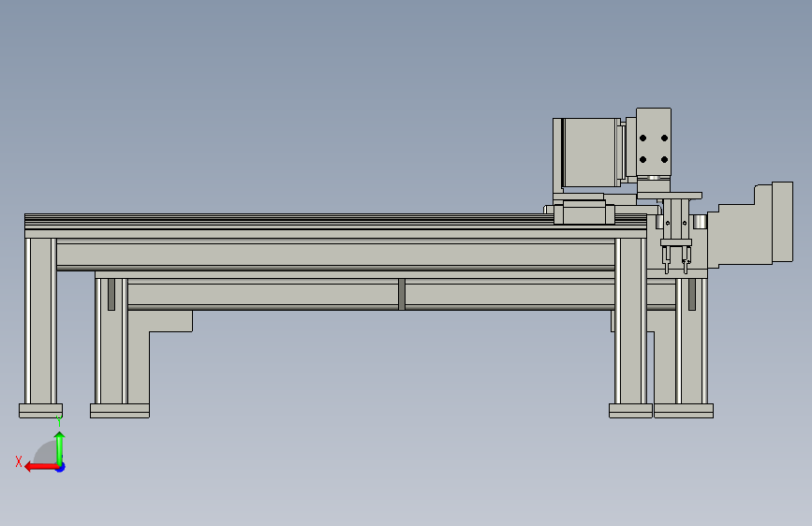Screen dimensions: 812x526
Task: Pick the lower-right hole of mounting block
Action: (x=664, y=159)
